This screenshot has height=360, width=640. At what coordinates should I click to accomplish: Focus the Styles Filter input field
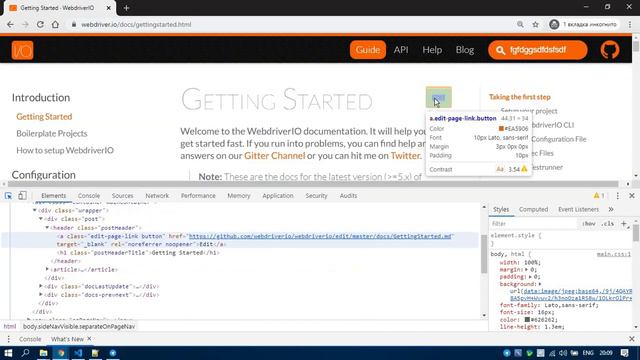coord(534,224)
